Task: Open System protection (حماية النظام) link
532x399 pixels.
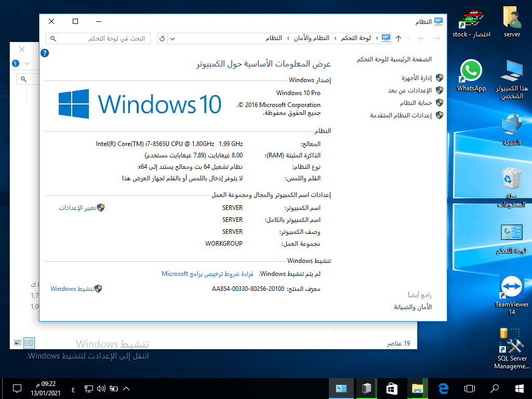Action: (416, 103)
